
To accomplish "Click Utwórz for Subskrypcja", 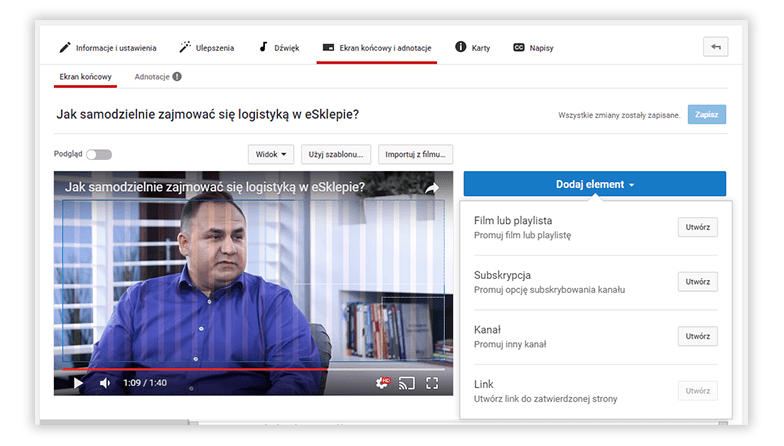I will tap(698, 282).
